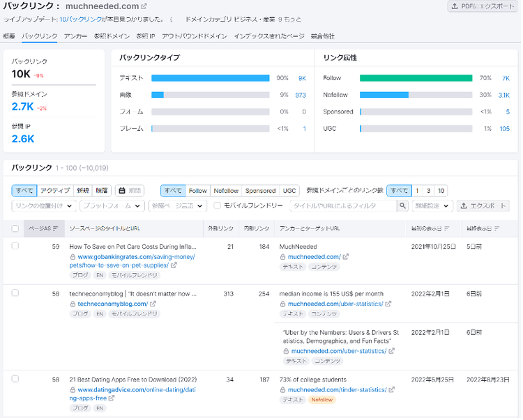The height and width of the screenshot is (420, 523).
Task: Click lock icon beside muchneeded.com/tinder-statistics
Action: click(282, 390)
